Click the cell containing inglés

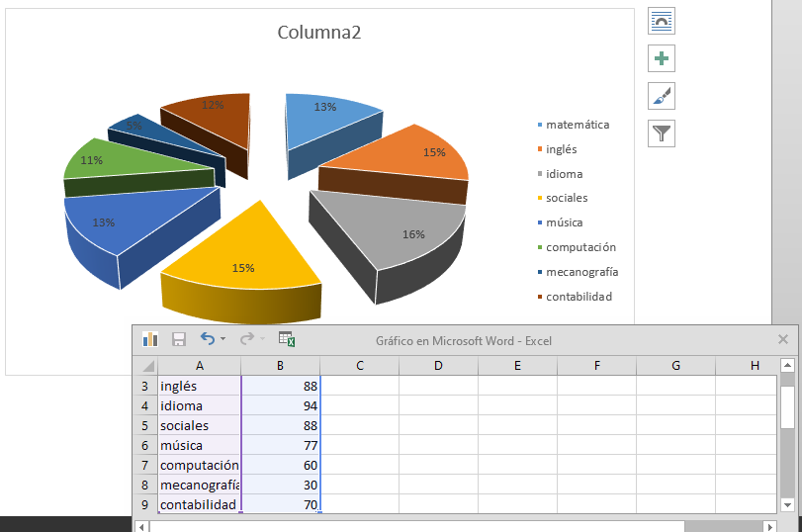click(x=200, y=387)
